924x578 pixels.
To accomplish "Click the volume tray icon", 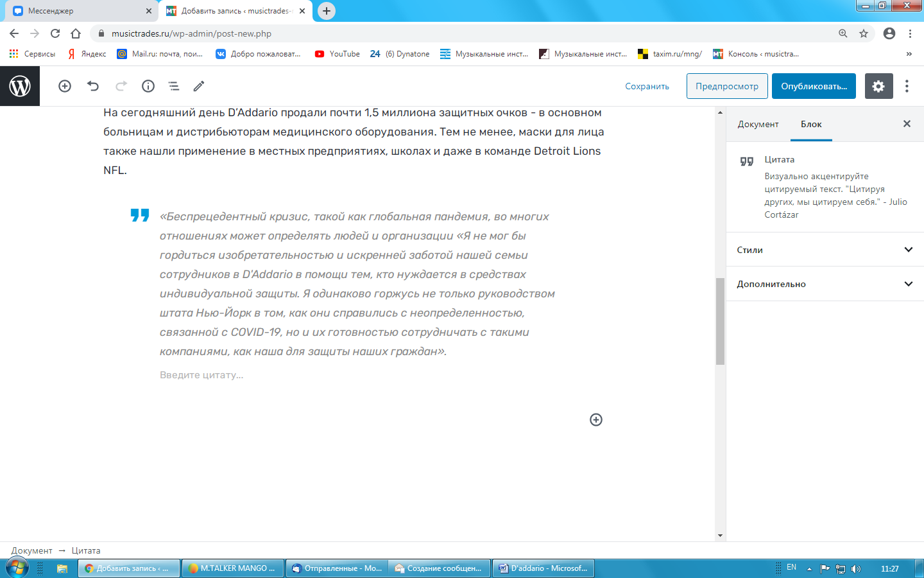I will (856, 568).
